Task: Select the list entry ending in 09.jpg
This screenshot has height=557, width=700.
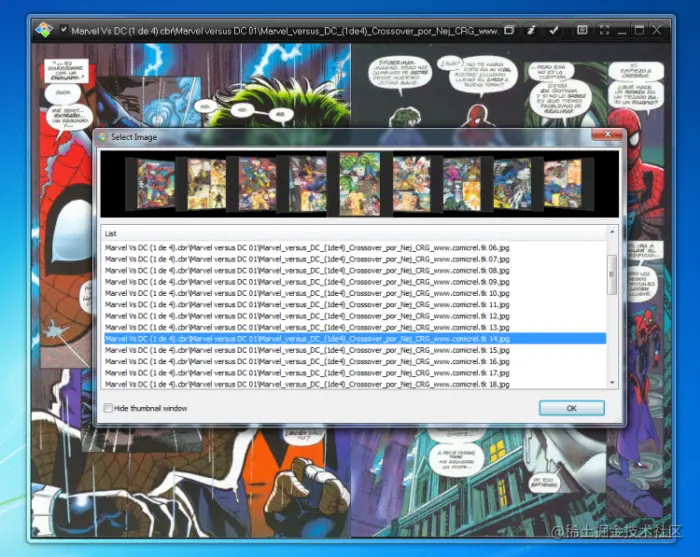Action: pos(354,282)
